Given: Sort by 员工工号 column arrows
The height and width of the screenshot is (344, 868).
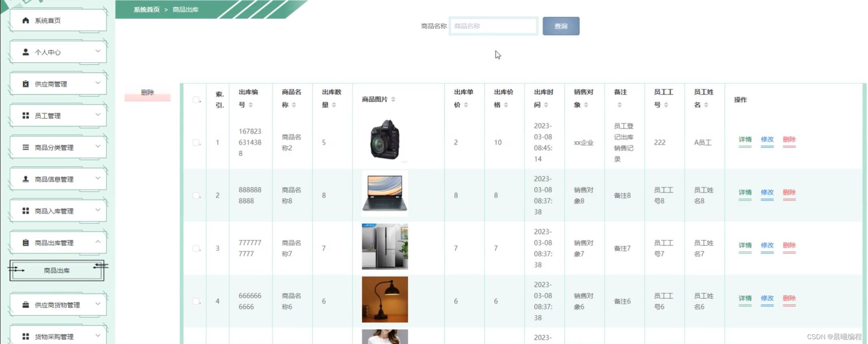Looking at the screenshot, I should pos(666,105).
